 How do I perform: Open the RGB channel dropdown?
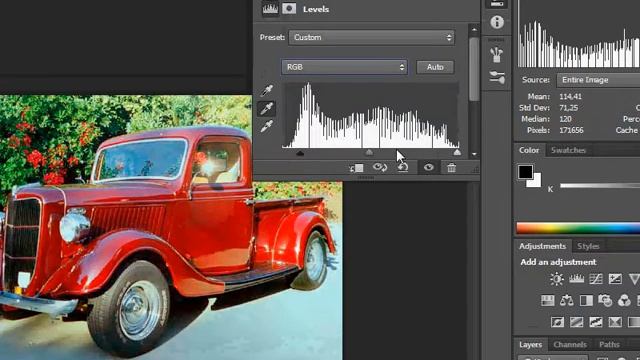tap(344, 67)
